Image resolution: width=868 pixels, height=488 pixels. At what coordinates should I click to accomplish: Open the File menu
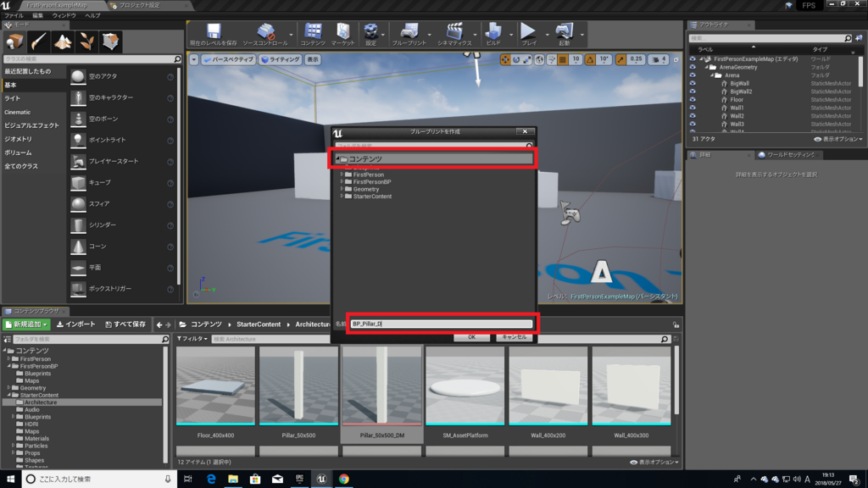click(14, 15)
